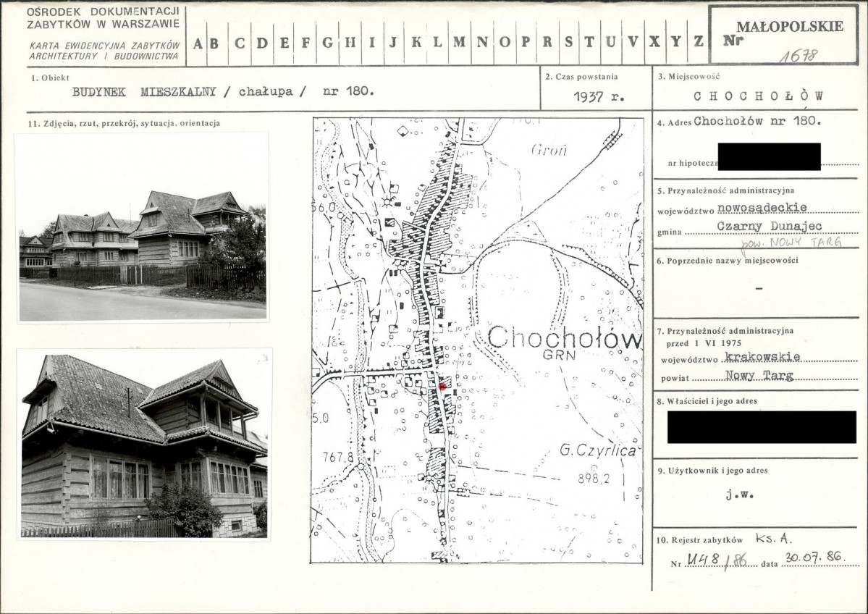Click the redacted owner address block
Screen dimensions: 868x614
coord(762,427)
